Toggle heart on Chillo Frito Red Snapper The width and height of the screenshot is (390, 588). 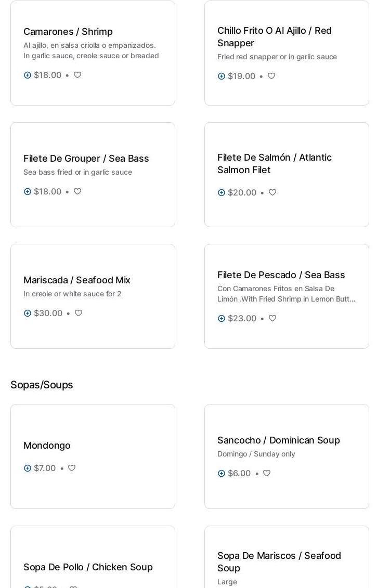coord(271,76)
